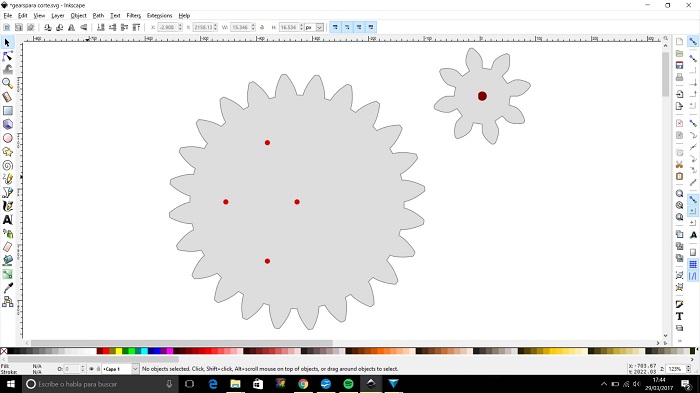The width and height of the screenshot is (700, 393).
Task: Select the Tweak tool
Action: (x=7, y=70)
